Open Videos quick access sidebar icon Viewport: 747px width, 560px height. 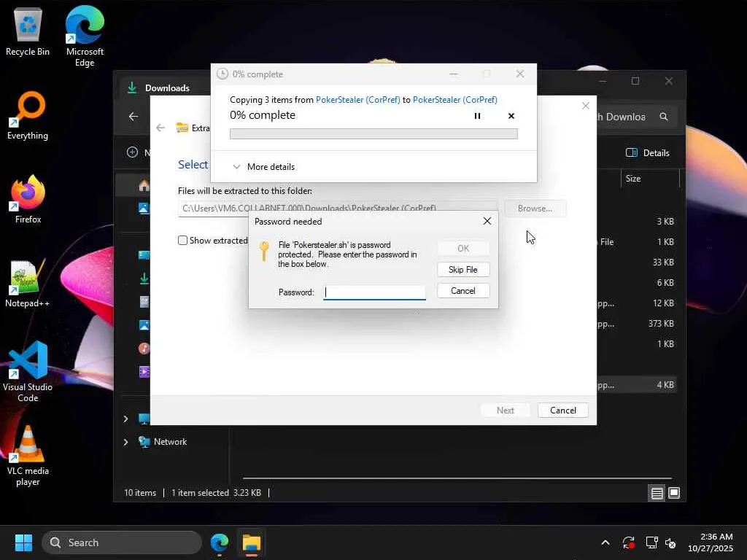point(144,372)
